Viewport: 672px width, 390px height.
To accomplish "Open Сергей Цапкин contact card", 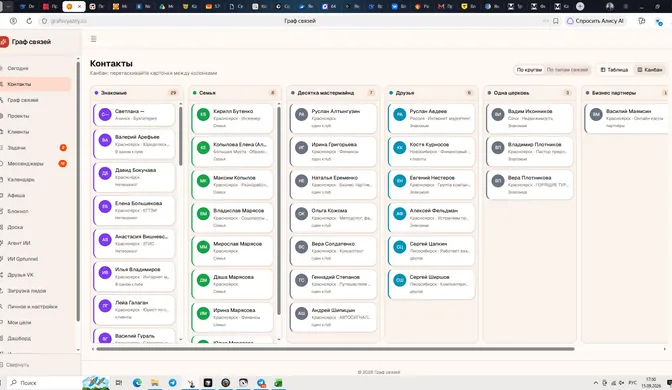I will click(432, 251).
